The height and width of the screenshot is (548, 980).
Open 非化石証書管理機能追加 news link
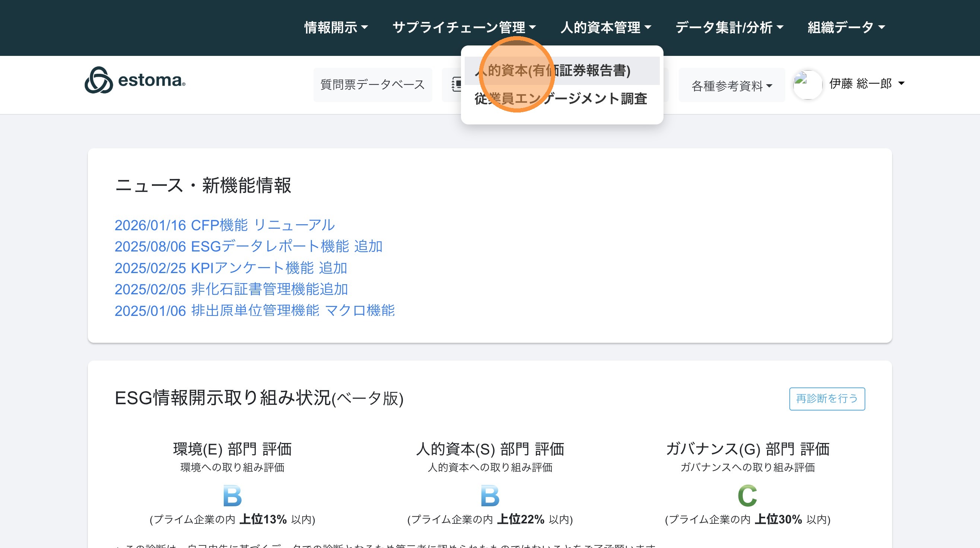pos(231,289)
